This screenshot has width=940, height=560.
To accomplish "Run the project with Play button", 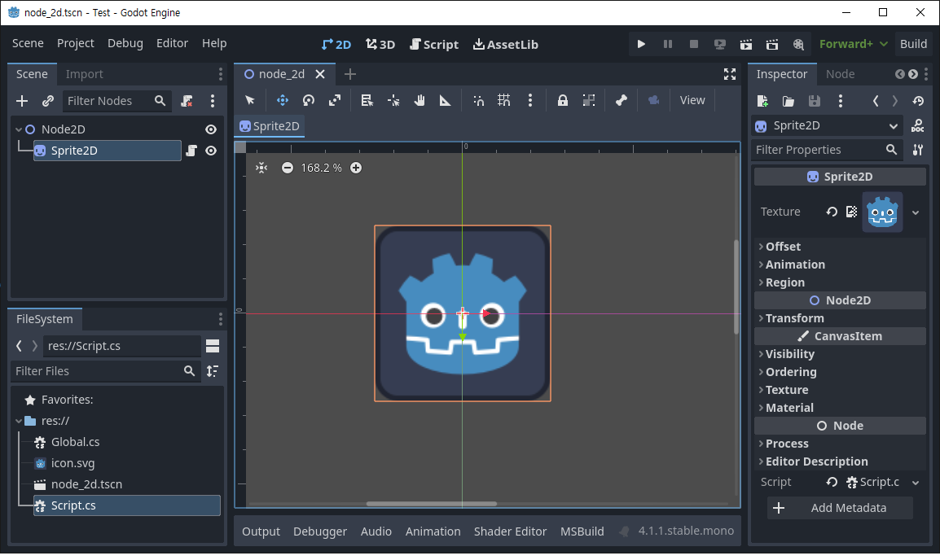I will pos(641,44).
